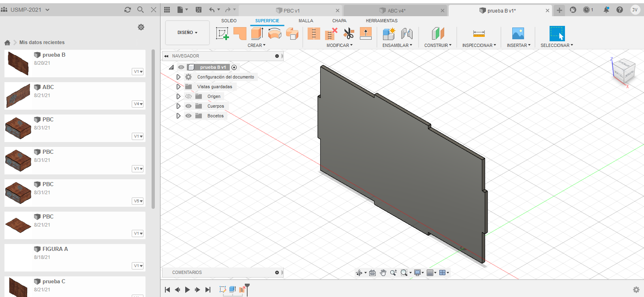
Task: Click the timeline position marker
Action: point(247,289)
